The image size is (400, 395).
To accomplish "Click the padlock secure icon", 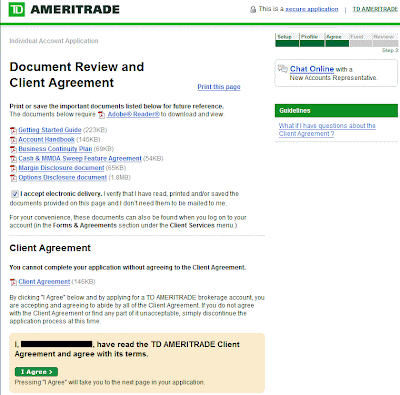I will point(253,9).
